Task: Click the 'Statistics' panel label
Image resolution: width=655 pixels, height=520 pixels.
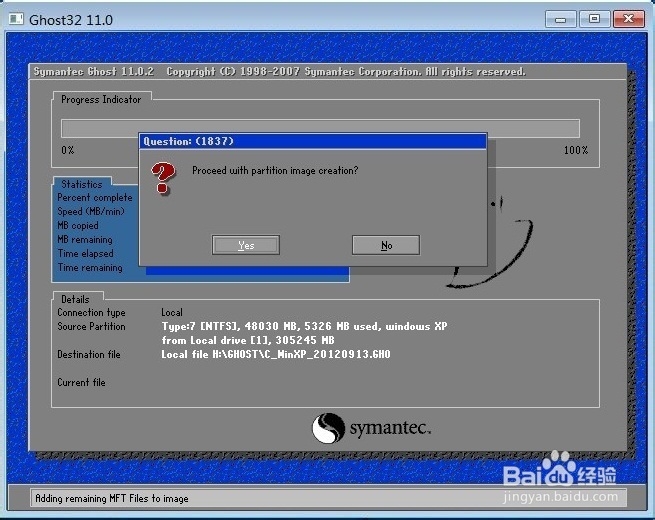Action: pyautogui.click(x=81, y=184)
